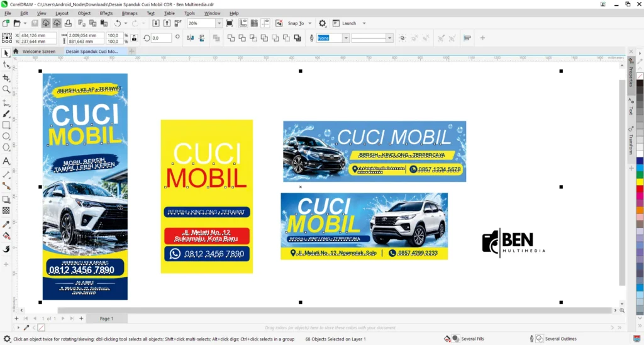Open the Tools menu
This screenshot has height=345, width=644.
tap(189, 13)
